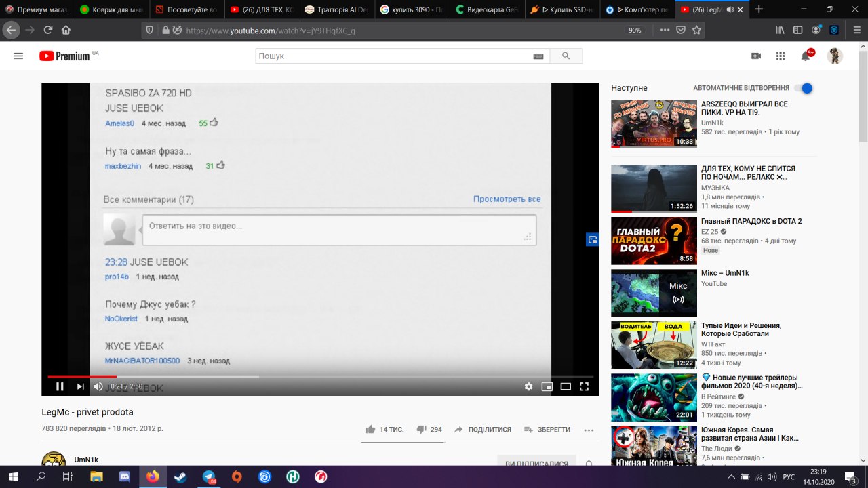Like the video (14 тис.)
Viewport: 868px width, 488px height.
(384, 430)
